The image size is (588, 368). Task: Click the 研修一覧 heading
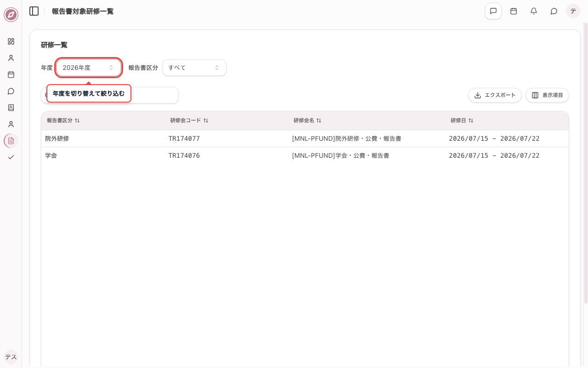[54, 45]
